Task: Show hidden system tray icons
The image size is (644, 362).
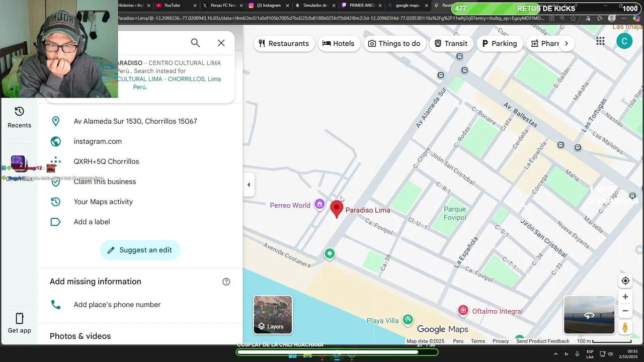Action: click(555, 354)
